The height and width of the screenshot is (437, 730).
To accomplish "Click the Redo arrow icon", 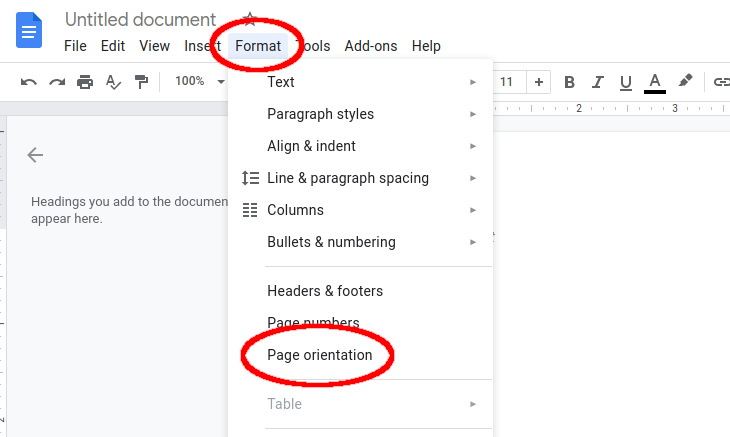I will 57,82.
